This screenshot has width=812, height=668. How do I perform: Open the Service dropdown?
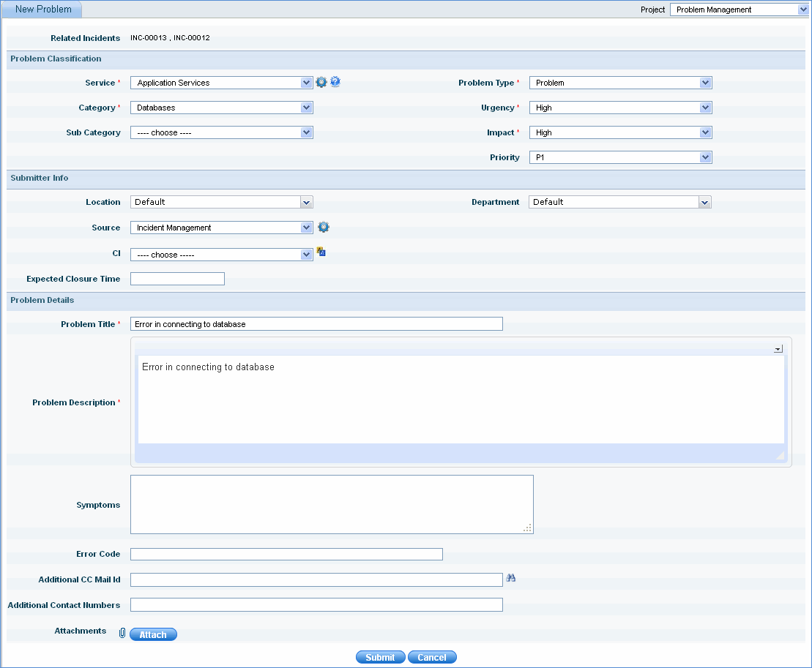(221, 83)
